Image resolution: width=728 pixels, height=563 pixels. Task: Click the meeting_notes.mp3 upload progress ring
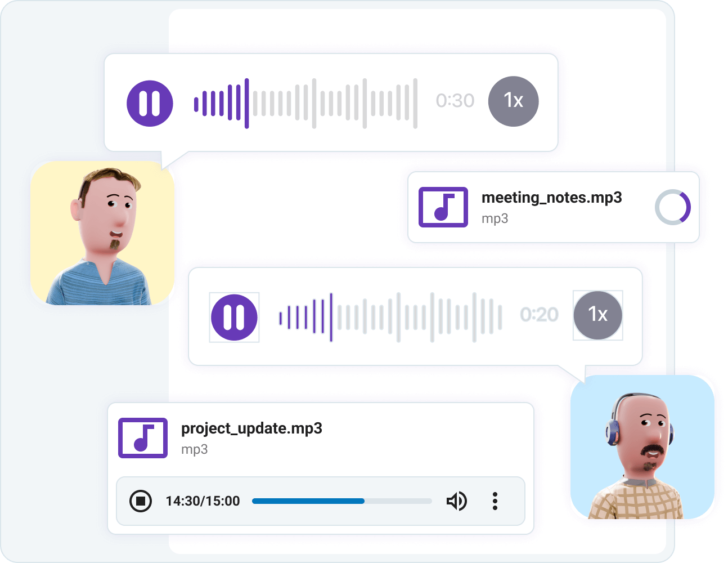click(673, 207)
